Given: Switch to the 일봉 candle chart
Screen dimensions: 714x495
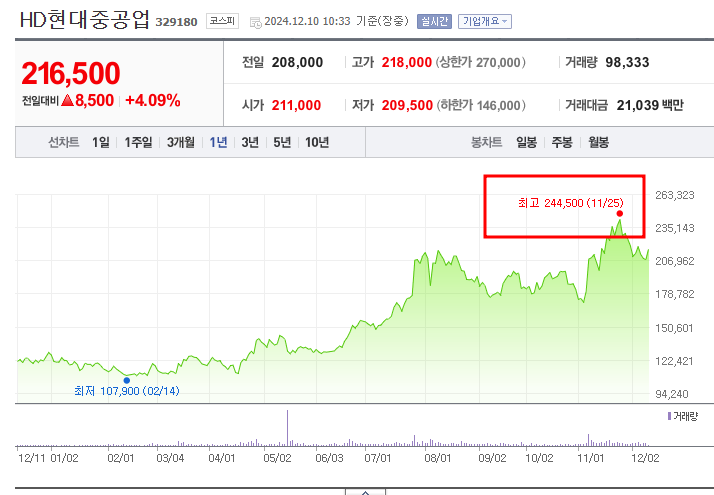Looking at the screenshot, I should 526,143.
